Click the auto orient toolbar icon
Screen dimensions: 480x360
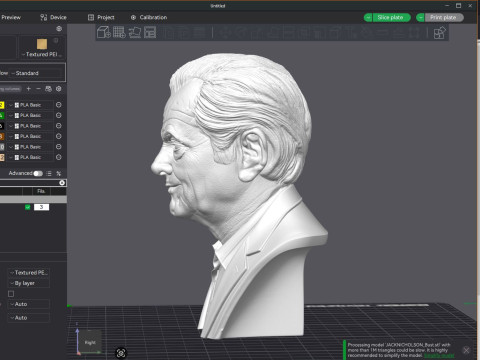tap(135, 32)
